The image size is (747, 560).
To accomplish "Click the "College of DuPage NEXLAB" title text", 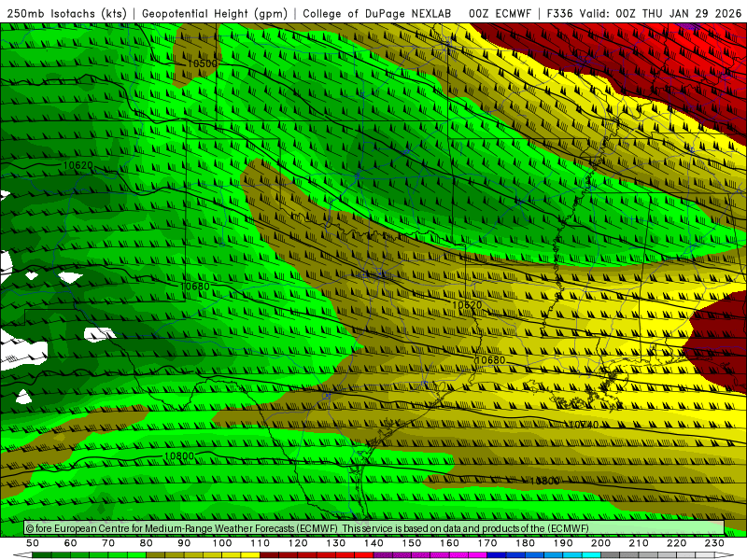I will [377, 13].
